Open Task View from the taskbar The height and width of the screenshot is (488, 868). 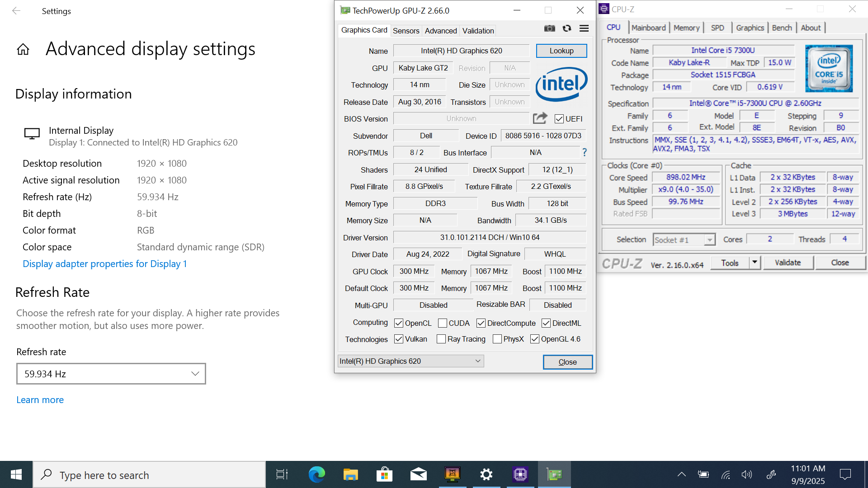coord(282,474)
